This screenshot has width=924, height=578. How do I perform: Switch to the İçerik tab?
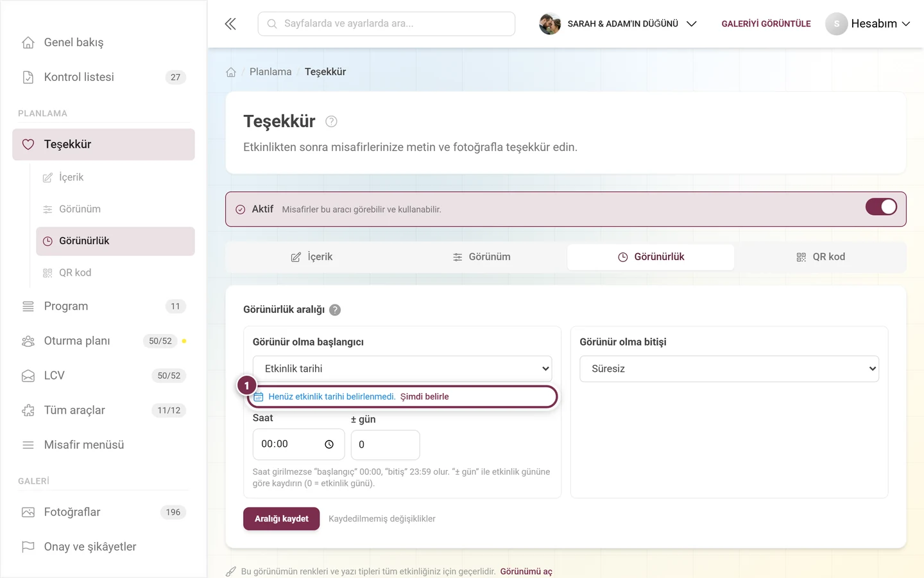(x=311, y=257)
